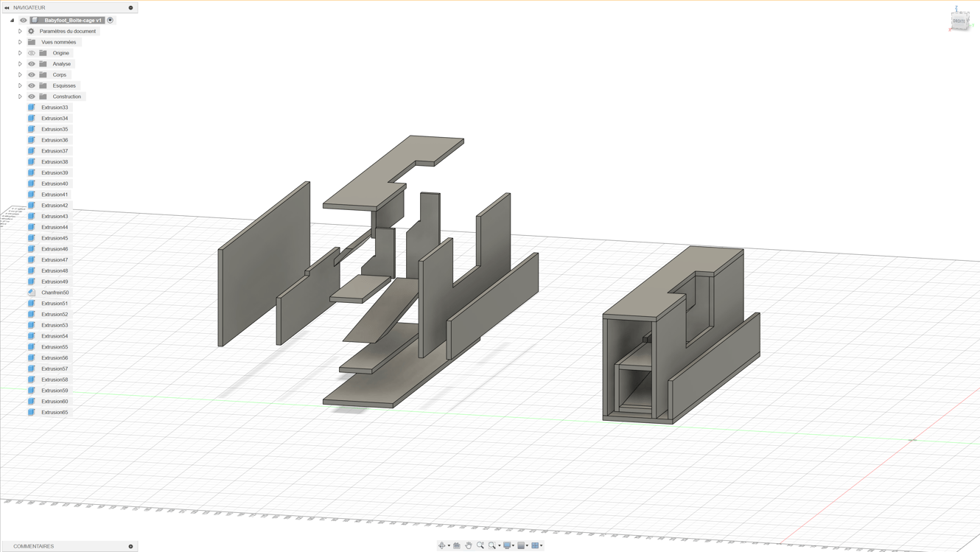Select the Orbit tool in navigation bar

[441, 545]
